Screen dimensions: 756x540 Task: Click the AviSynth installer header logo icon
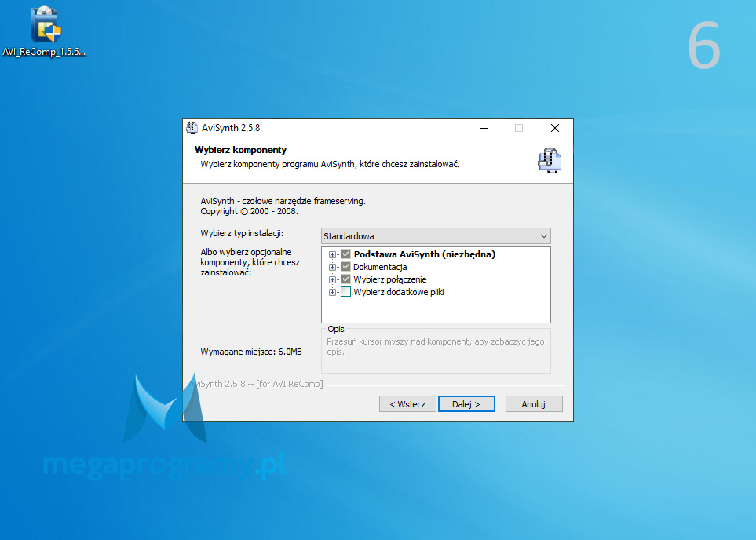click(550, 160)
